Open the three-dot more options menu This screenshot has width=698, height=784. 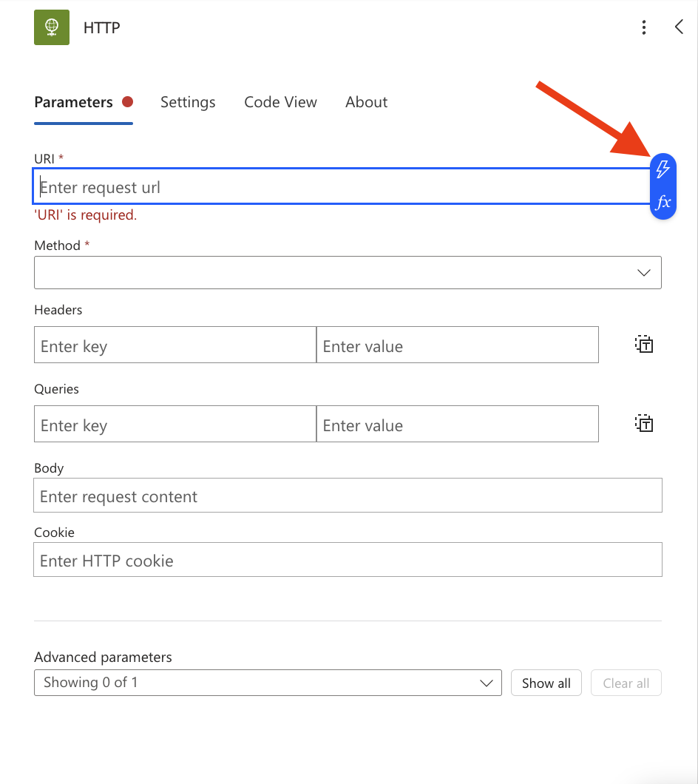(x=644, y=28)
